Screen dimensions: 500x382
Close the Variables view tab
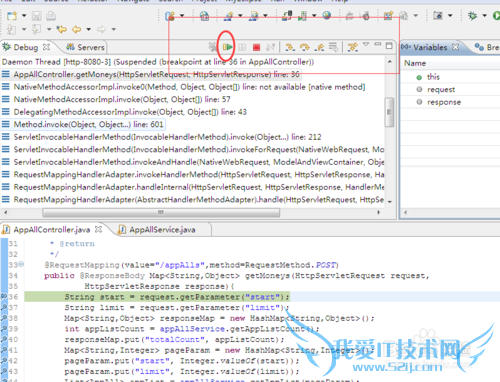coord(455,47)
